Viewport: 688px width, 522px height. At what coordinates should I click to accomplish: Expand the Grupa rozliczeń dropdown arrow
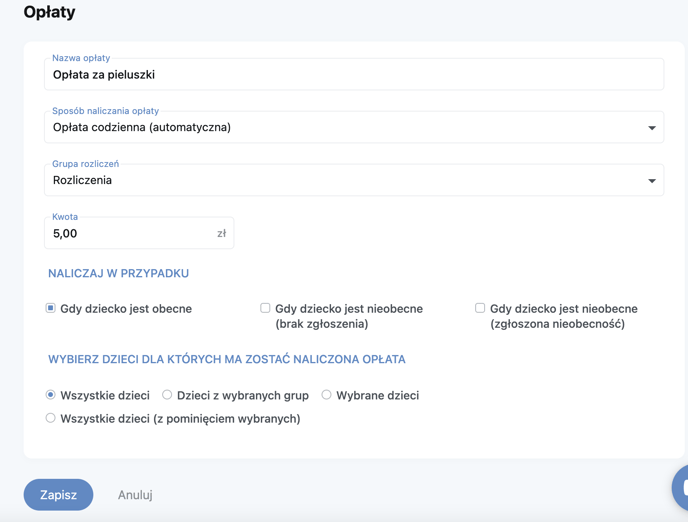tap(652, 181)
